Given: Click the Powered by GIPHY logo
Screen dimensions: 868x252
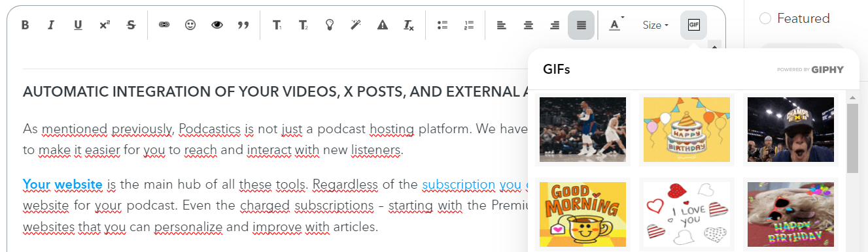Looking at the screenshot, I should (810, 69).
